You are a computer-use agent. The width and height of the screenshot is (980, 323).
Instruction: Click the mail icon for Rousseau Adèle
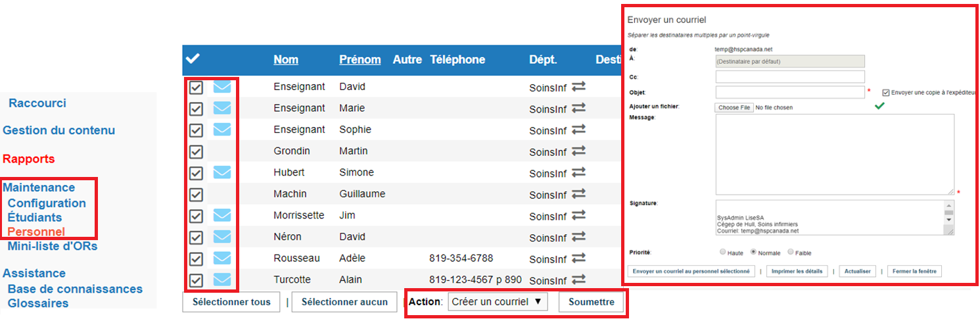[222, 258]
